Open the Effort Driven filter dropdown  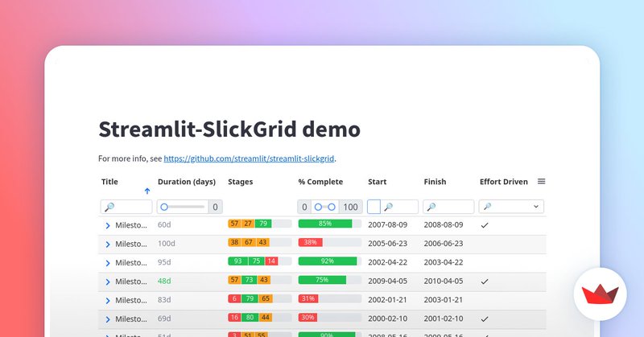pos(511,207)
